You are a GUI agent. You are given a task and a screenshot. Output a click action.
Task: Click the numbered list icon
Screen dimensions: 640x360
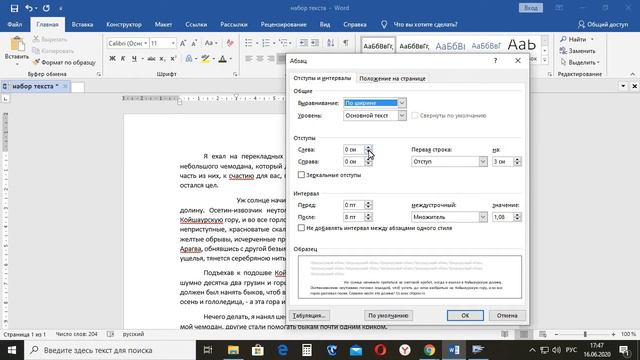266,43
